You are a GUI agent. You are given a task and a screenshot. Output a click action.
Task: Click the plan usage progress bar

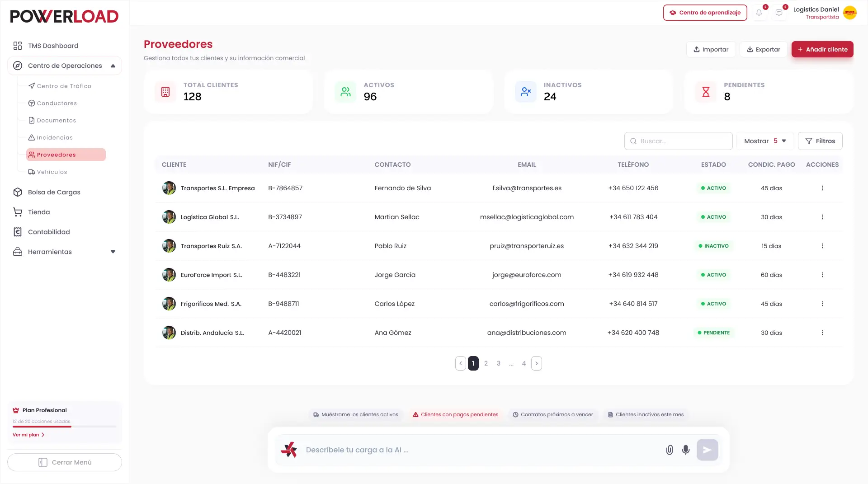[x=64, y=427]
